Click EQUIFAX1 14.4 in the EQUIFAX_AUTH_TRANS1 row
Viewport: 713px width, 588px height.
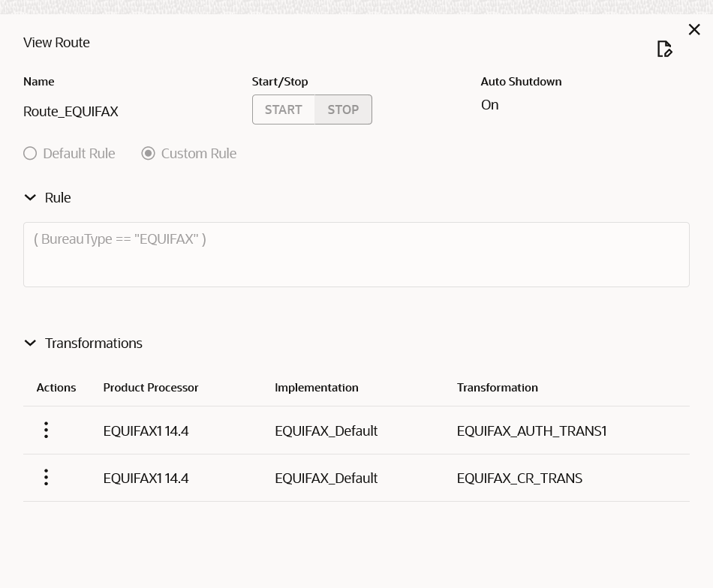tap(146, 430)
